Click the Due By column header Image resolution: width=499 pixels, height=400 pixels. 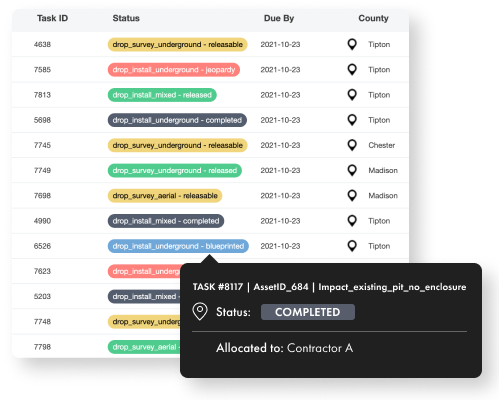tap(279, 18)
